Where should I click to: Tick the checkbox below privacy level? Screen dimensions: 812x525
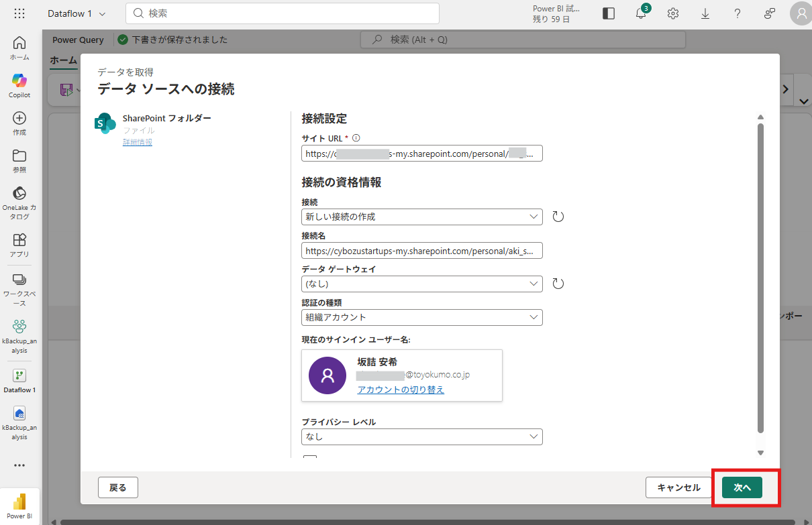309,459
